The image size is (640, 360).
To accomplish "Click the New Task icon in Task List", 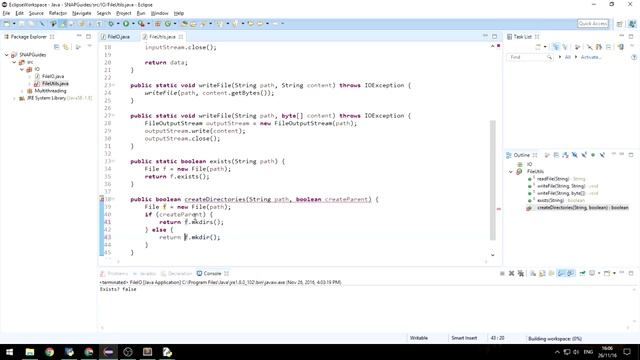I will (538, 47).
